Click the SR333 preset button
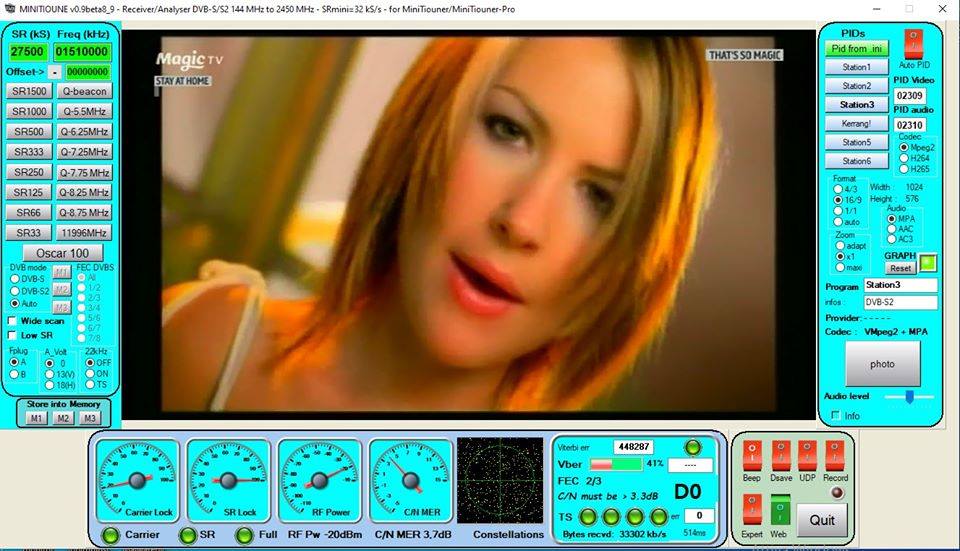This screenshot has height=551, width=960. 29,152
